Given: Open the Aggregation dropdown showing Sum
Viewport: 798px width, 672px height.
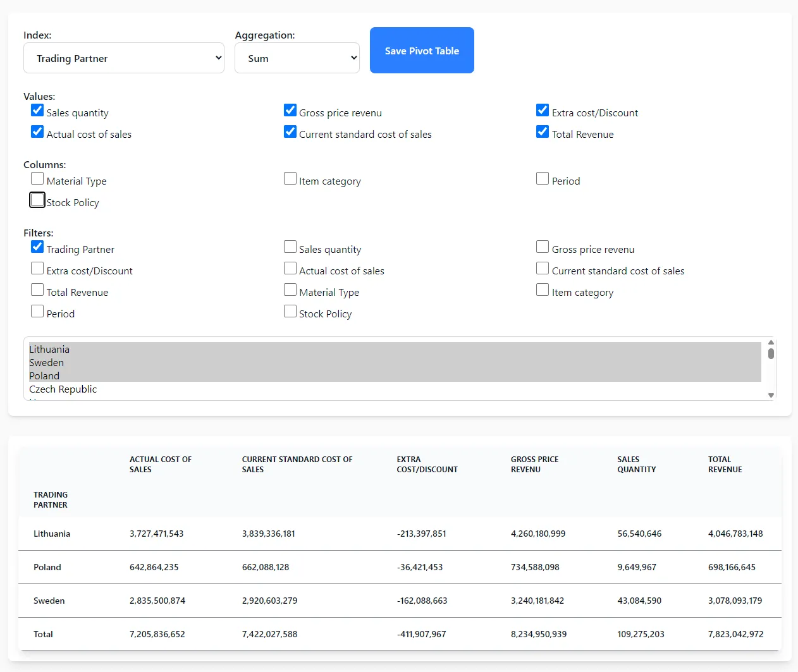Looking at the screenshot, I should point(297,58).
